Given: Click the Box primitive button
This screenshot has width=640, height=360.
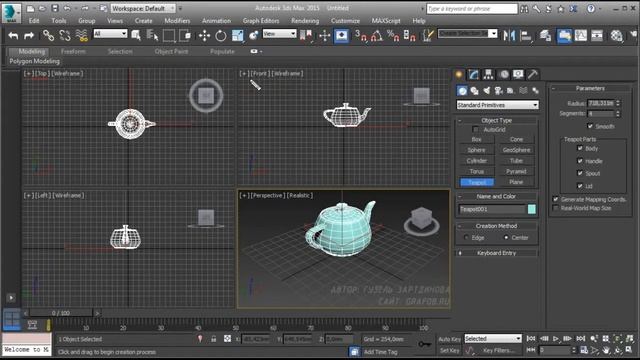Looking at the screenshot, I should 477,139.
